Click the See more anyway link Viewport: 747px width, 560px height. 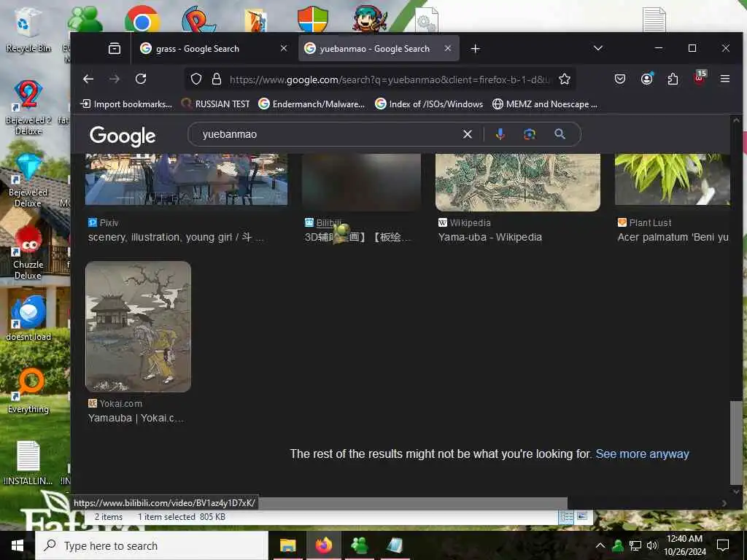tap(642, 454)
